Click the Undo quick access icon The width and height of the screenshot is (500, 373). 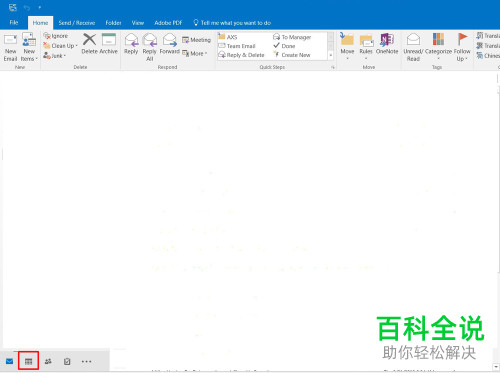[x=27, y=8]
